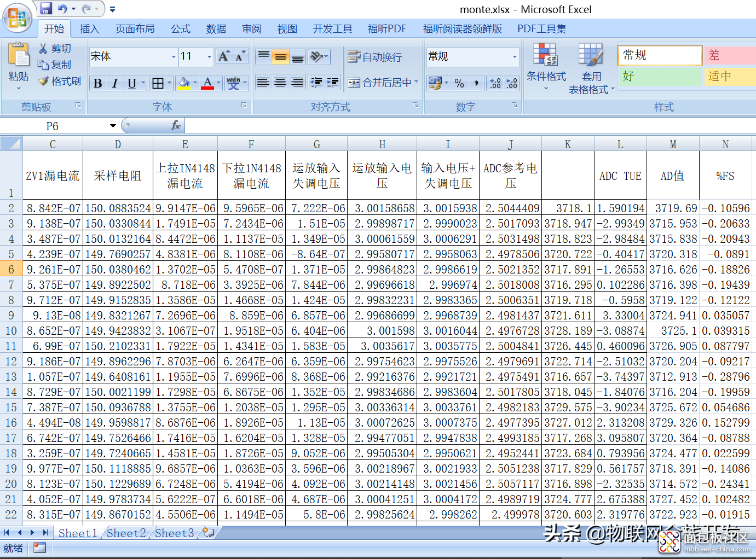Decrease decimal places
This screenshot has width=756, height=559.
(x=512, y=83)
